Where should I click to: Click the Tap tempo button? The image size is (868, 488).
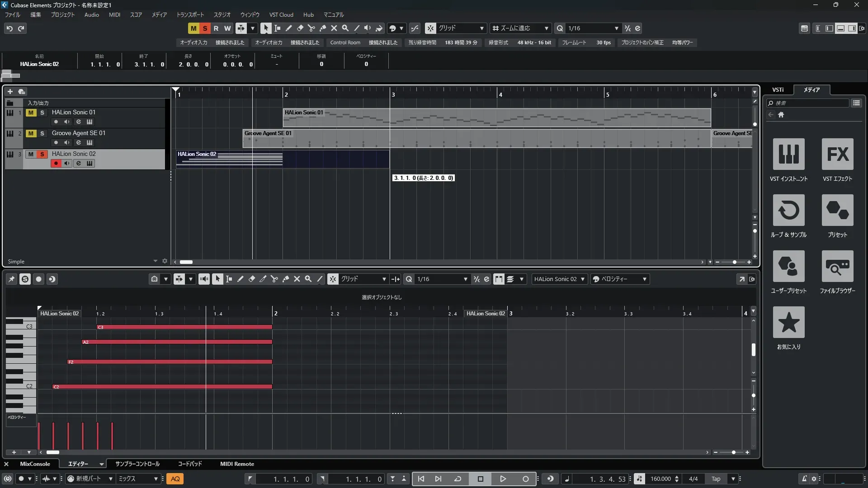point(716,479)
